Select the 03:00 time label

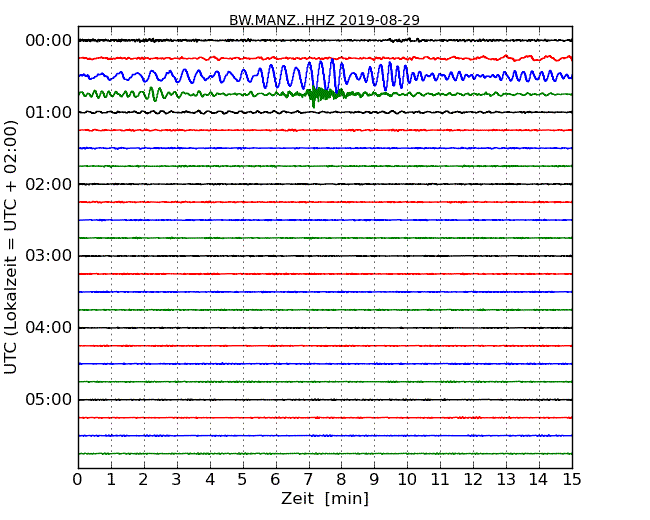click(x=49, y=256)
